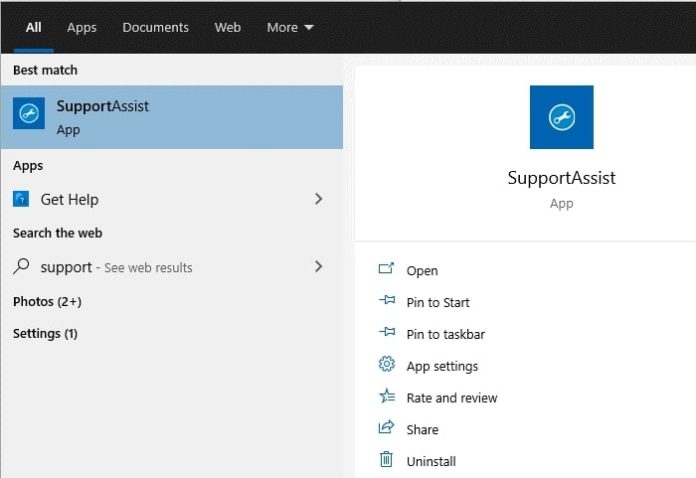The image size is (696, 478).
Task: Select the Web search tab
Action: pos(228,27)
